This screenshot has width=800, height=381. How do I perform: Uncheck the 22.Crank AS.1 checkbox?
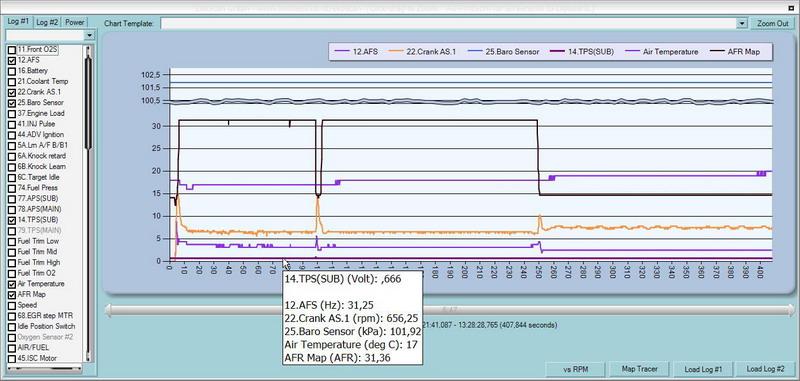tap(11, 92)
